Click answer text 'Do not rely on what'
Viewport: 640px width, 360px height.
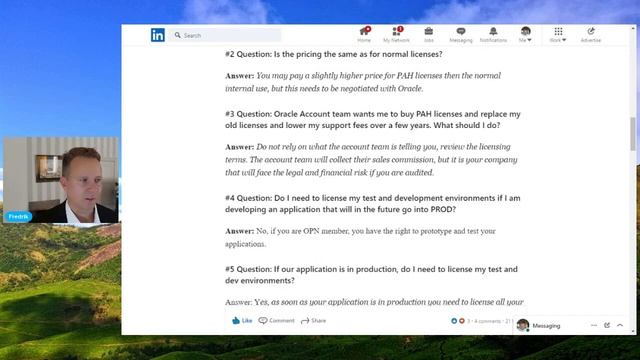371,160
